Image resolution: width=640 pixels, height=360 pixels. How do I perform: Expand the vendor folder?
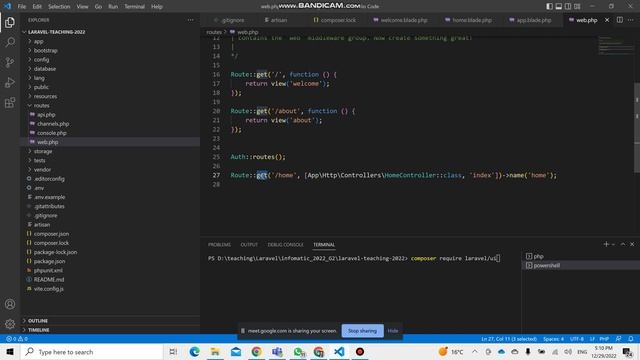click(42, 169)
